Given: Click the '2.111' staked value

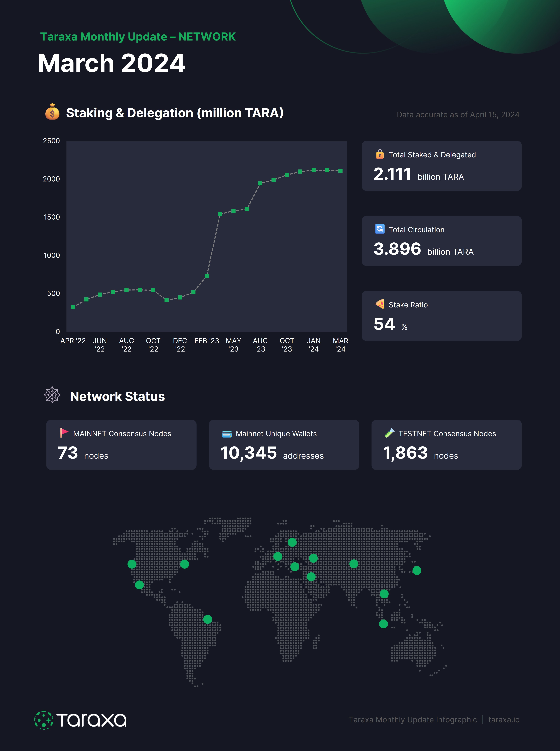Looking at the screenshot, I should click(x=392, y=174).
